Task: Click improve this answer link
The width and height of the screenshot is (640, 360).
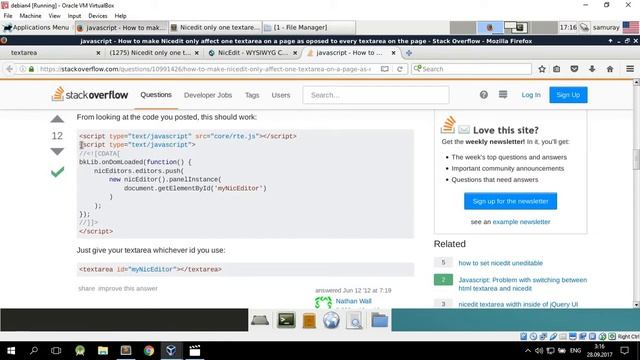Action: [128, 288]
